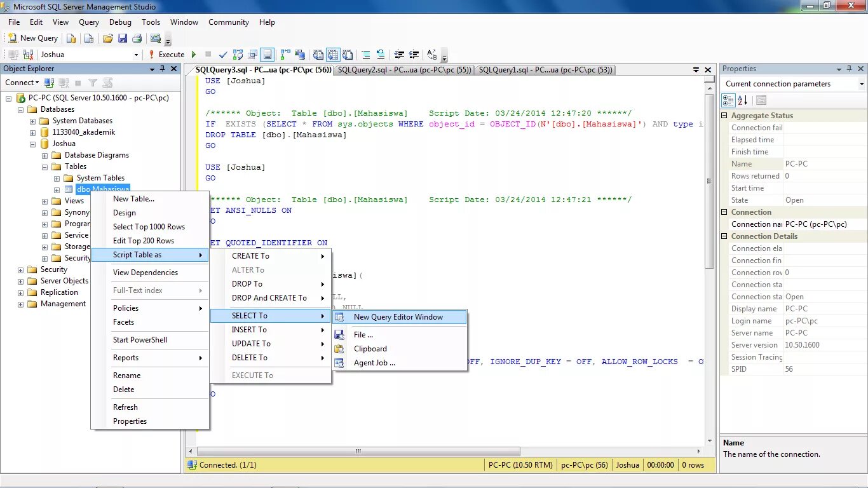
Task: Select the Server Objects folder in tree
Action: (64, 281)
